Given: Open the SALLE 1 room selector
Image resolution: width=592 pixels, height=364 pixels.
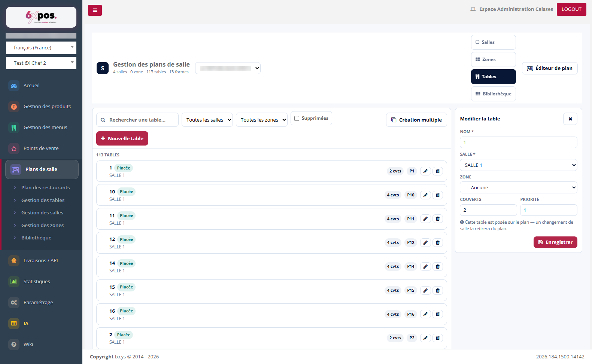Looking at the screenshot, I should click(x=519, y=165).
